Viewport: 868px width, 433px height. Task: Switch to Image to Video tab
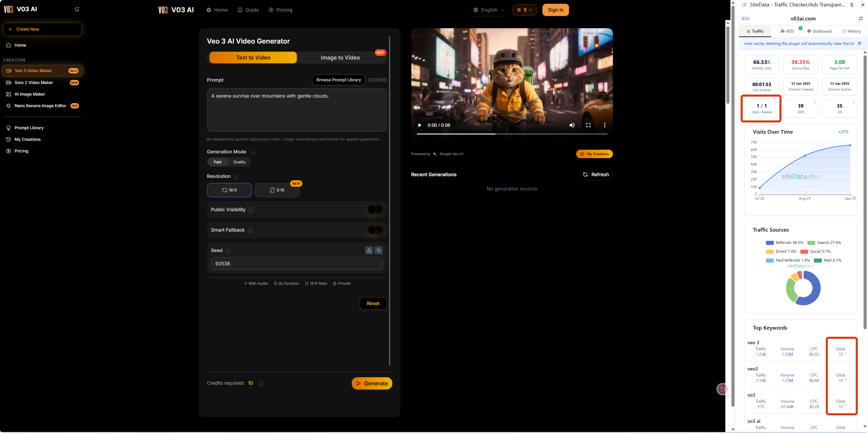click(340, 57)
